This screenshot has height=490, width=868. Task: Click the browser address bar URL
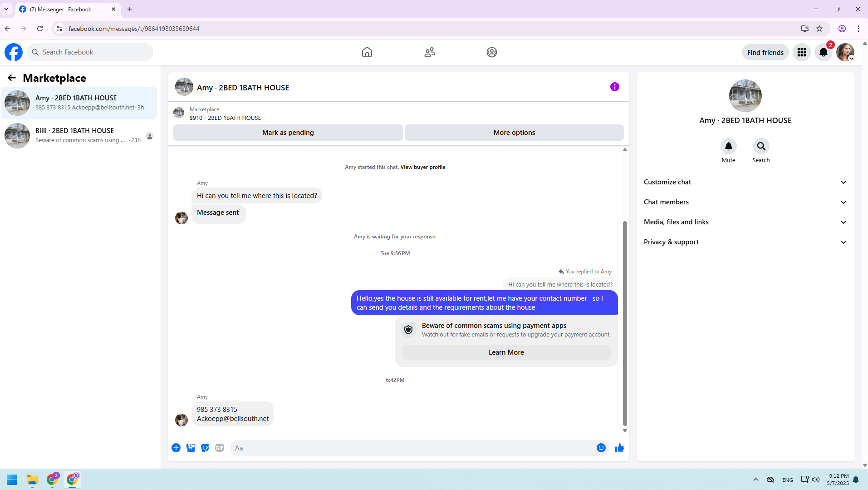pyautogui.click(x=134, y=29)
